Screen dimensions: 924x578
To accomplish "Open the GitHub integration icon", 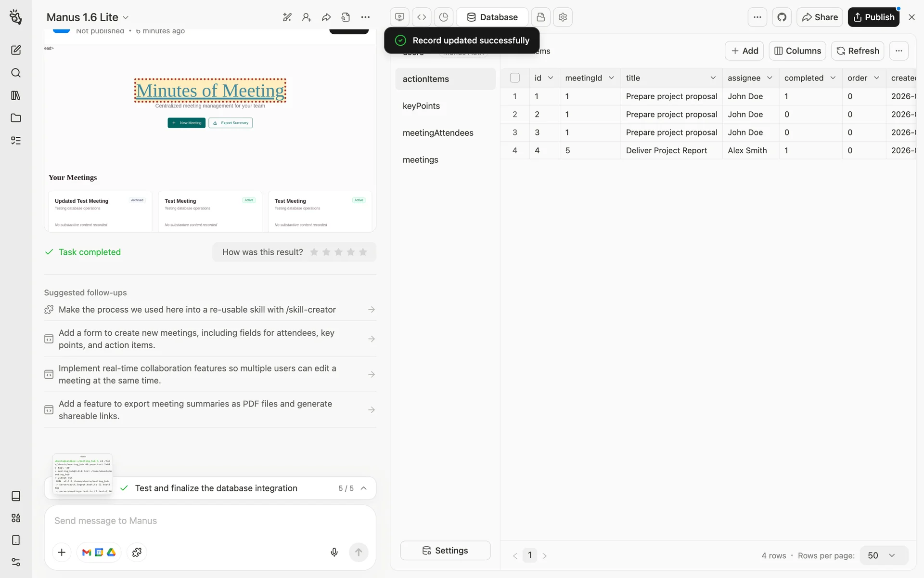I will [782, 17].
